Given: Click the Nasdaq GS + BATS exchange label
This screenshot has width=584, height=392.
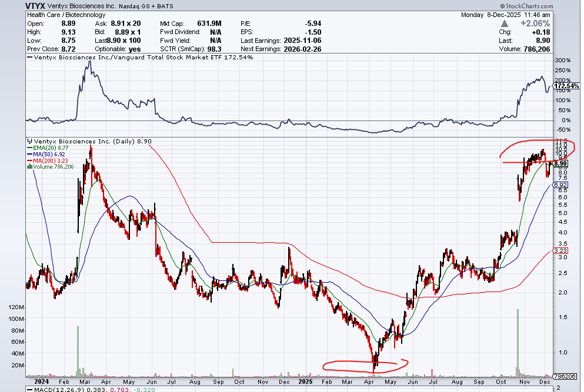Looking at the screenshot, I should click(146, 6).
